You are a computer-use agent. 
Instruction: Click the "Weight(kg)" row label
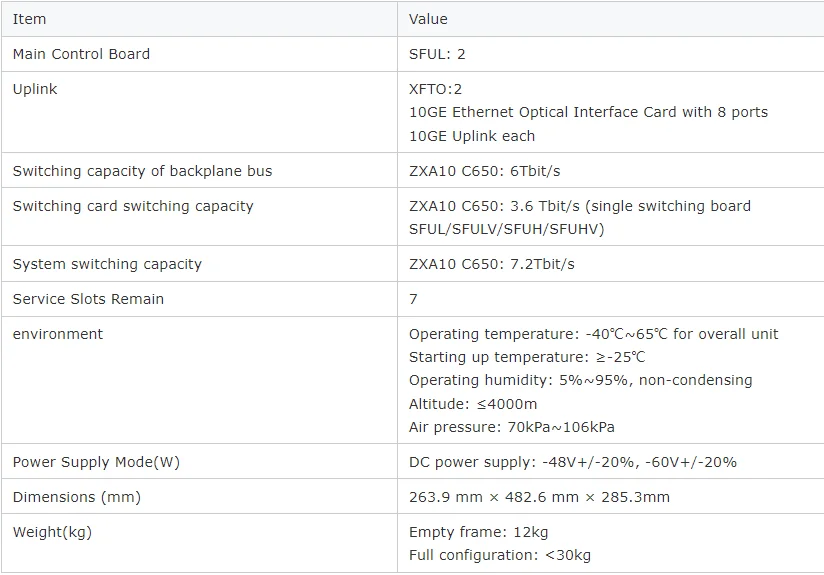(52, 532)
